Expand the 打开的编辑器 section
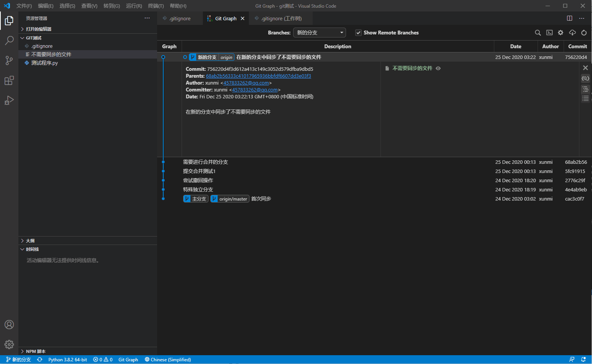 point(88,29)
